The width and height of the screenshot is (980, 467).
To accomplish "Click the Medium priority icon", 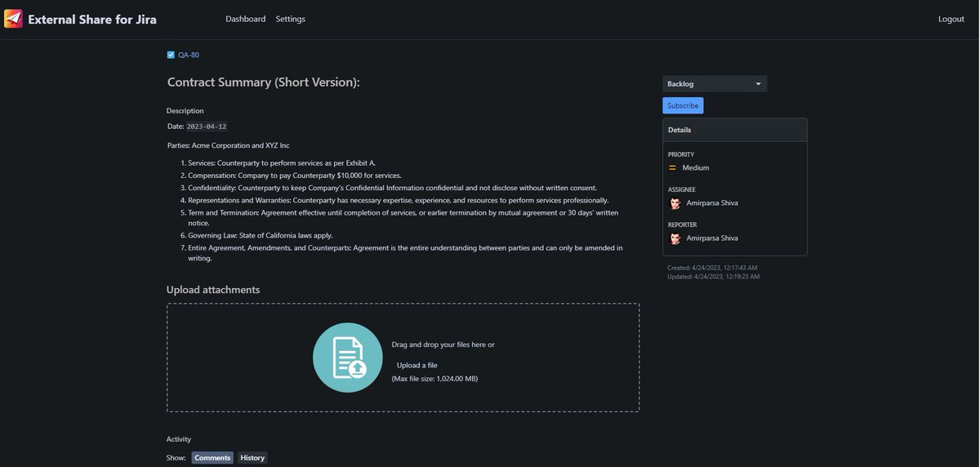I will coord(673,167).
